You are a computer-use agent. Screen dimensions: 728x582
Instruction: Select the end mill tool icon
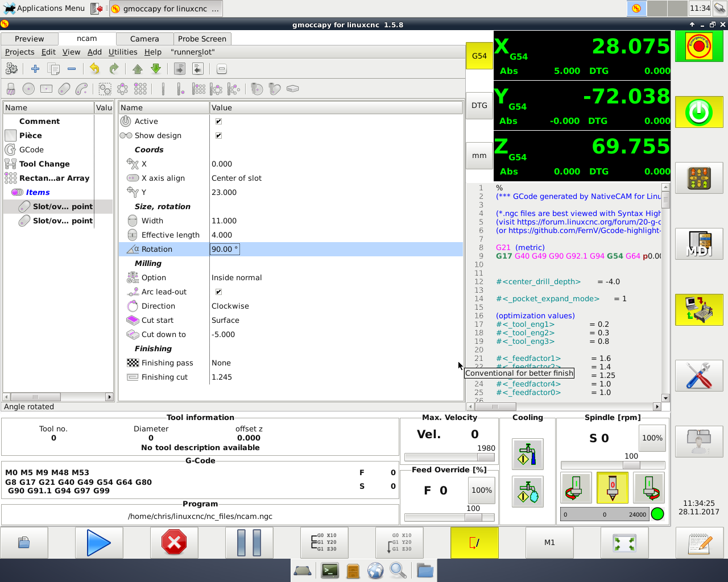click(x=10, y=89)
